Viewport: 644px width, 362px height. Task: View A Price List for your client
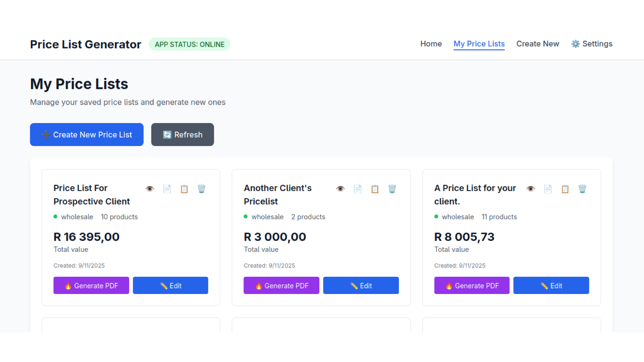[530, 189]
